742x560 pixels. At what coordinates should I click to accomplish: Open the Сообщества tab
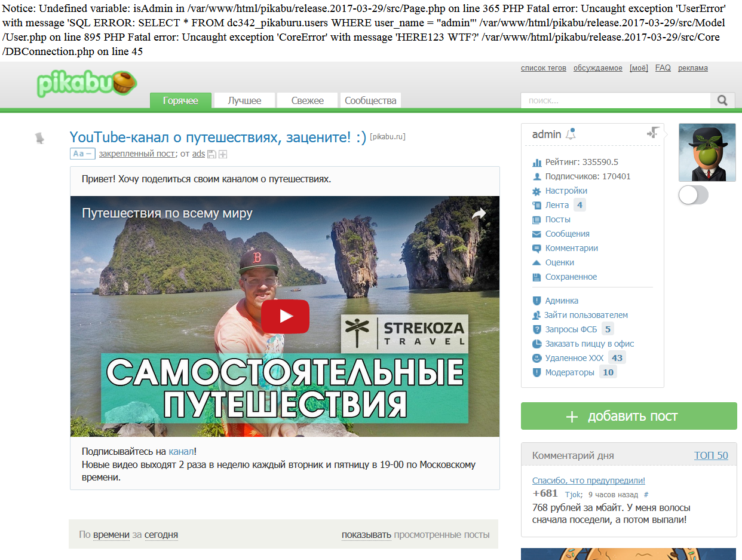click(370, 100)
